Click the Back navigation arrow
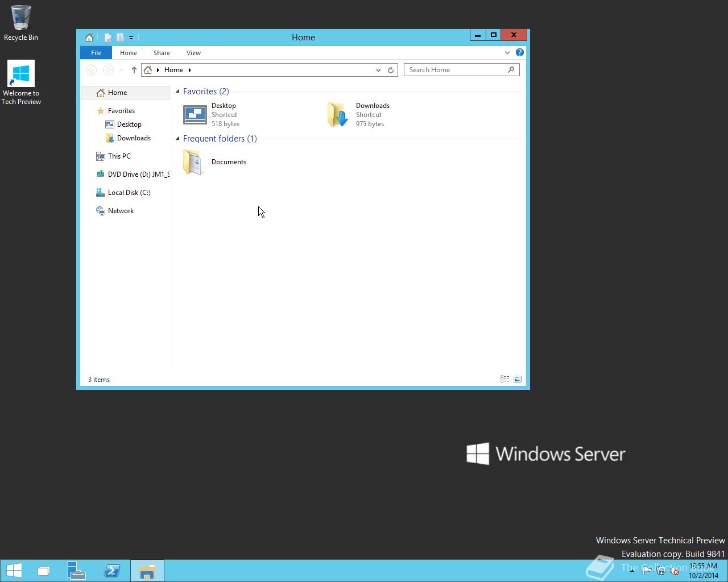The width and height of the screenshot is (728, 582). click(x=91, y=70)
